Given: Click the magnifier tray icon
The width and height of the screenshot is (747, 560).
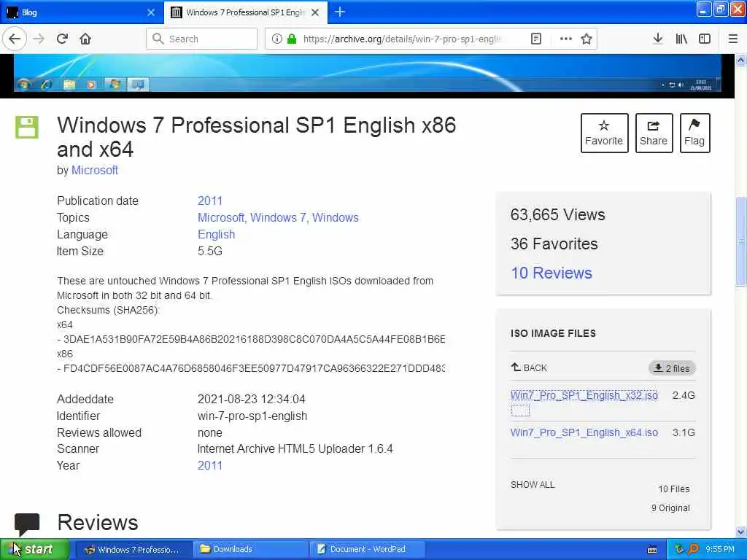Looking at the screenshot, I should (694, 549).
